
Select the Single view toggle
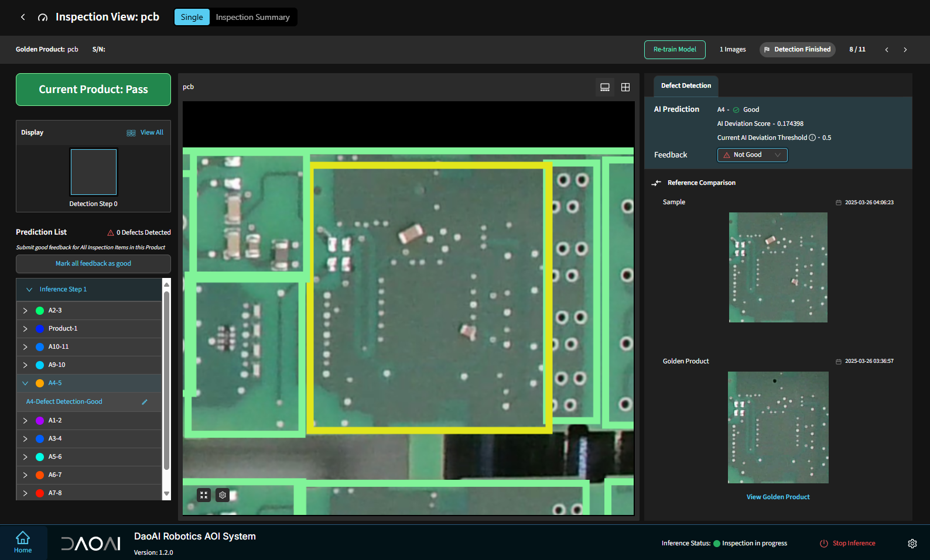(x=192, y=17)
